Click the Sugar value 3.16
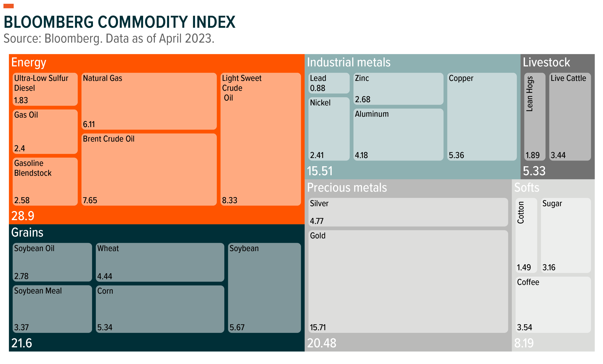 549,267
